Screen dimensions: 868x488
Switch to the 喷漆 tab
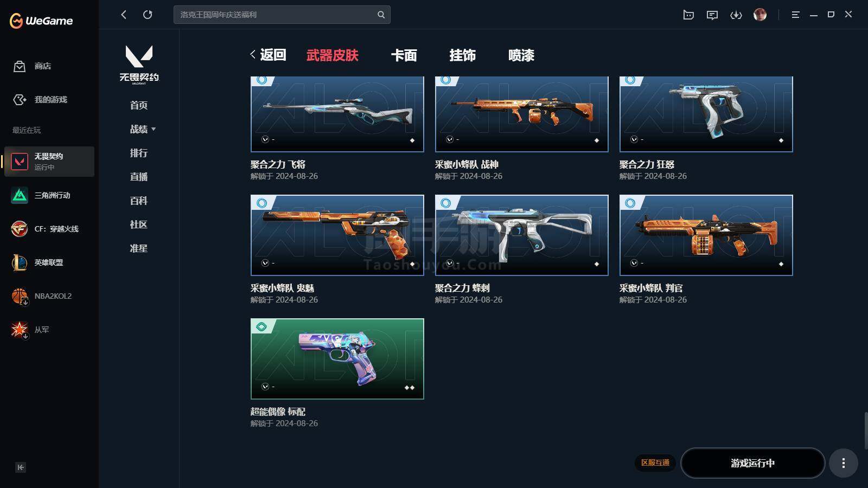click(x=521, y=55)
